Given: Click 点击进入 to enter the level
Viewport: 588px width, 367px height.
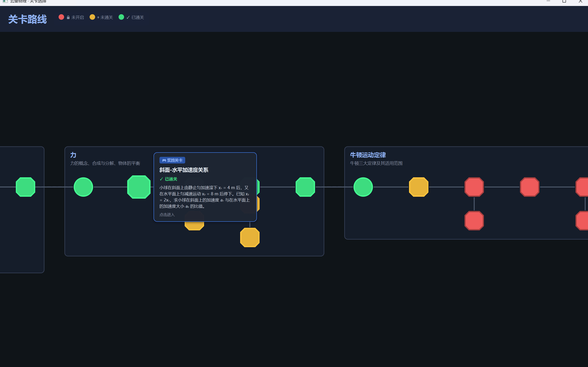Looking at the screenshot, I should coord(167,215).
